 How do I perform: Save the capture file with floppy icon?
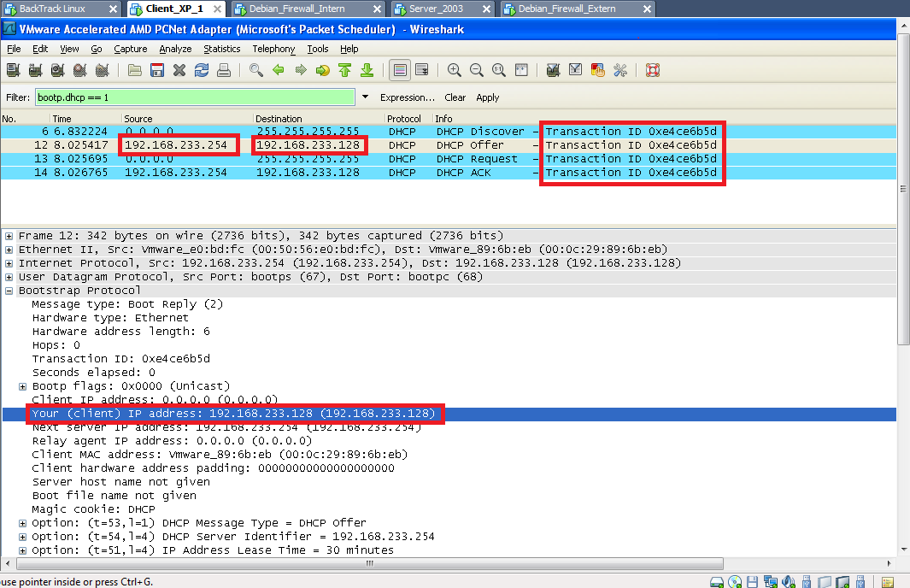coord(156,70)
